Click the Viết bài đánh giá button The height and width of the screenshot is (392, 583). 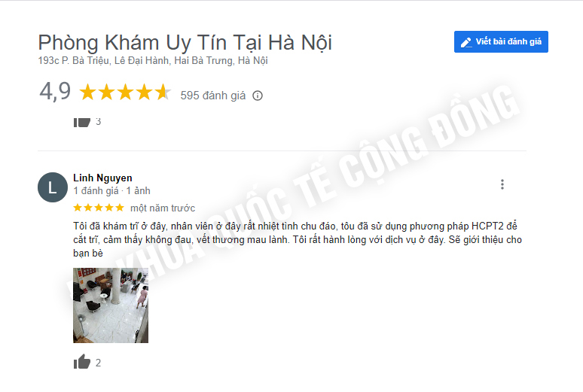501,41
